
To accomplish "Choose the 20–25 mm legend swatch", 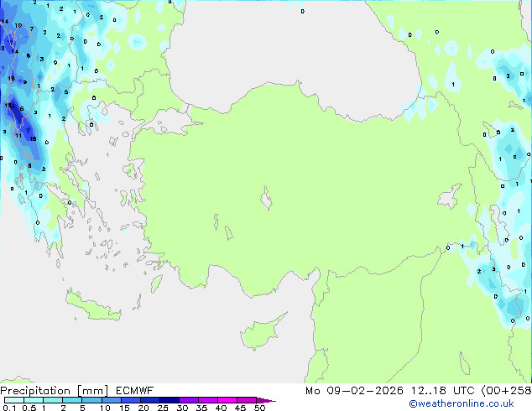I will [x=149, y=400].
